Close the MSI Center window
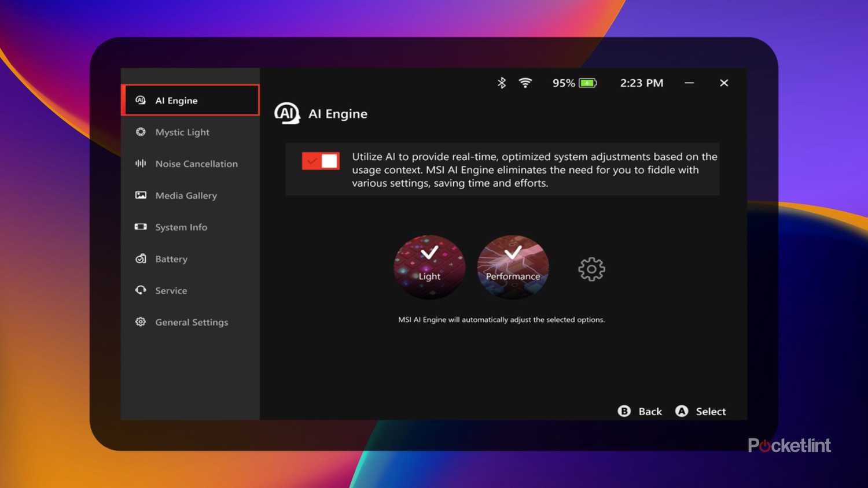 pos(724,83)
